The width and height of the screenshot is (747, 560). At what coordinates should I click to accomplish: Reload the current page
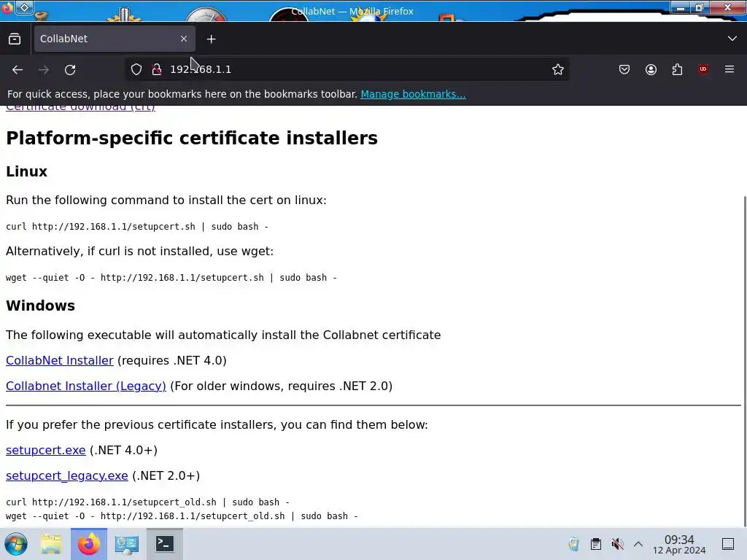(70, 69)
